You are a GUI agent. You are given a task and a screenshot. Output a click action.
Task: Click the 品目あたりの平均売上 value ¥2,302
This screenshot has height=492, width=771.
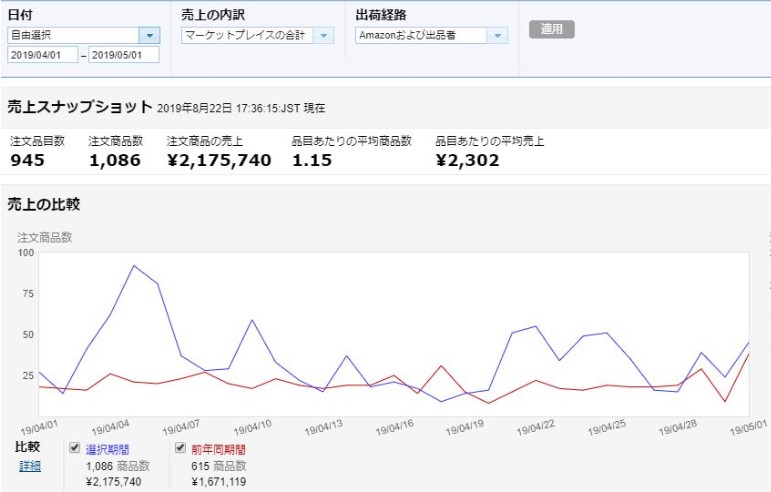467,160
